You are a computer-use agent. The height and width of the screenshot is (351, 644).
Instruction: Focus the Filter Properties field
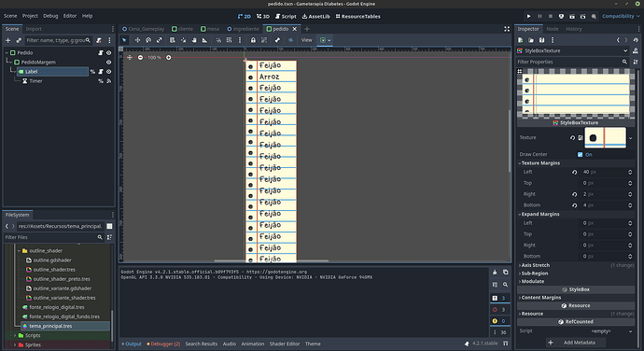tap(573, 62)
